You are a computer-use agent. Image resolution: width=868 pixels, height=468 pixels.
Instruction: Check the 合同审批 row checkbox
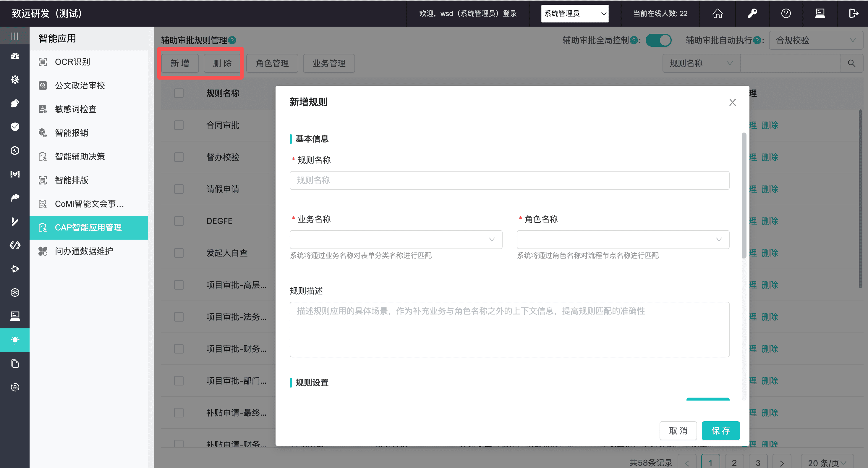click(179, 125)
